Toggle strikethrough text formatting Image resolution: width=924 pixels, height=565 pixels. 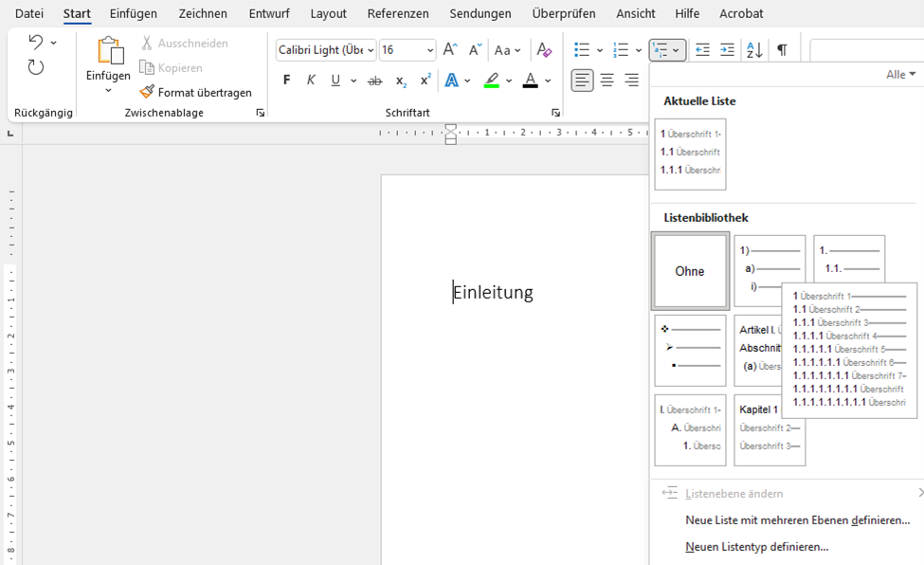[x=374, y=81]
